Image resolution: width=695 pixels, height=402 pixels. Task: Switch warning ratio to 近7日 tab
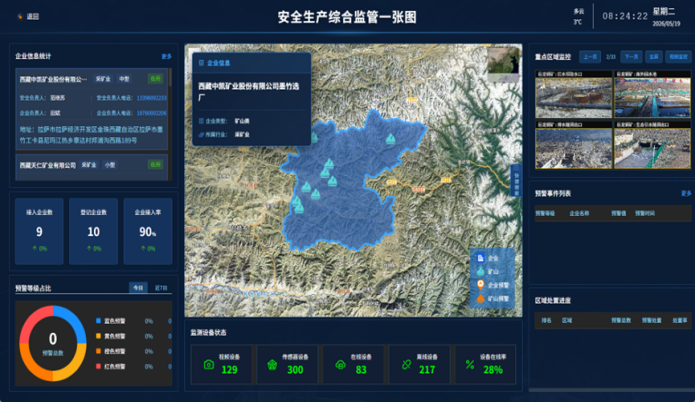(161, 288)
